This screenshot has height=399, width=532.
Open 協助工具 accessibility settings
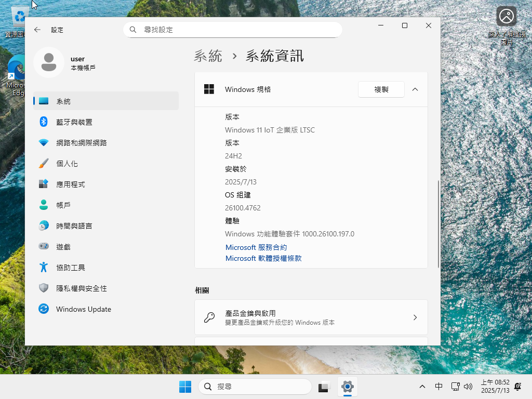(70, 268)
